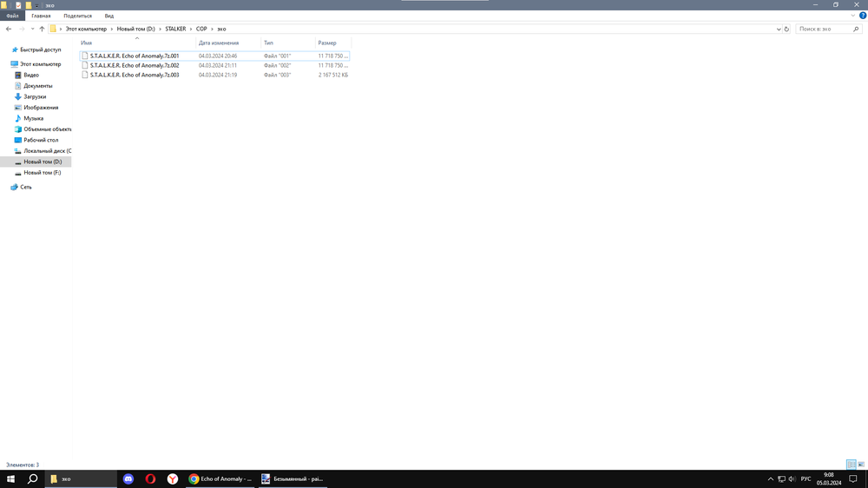The width and height of the screenshot is (868, 488).
Task: Open the Файл menu
Action: [12, 16]
